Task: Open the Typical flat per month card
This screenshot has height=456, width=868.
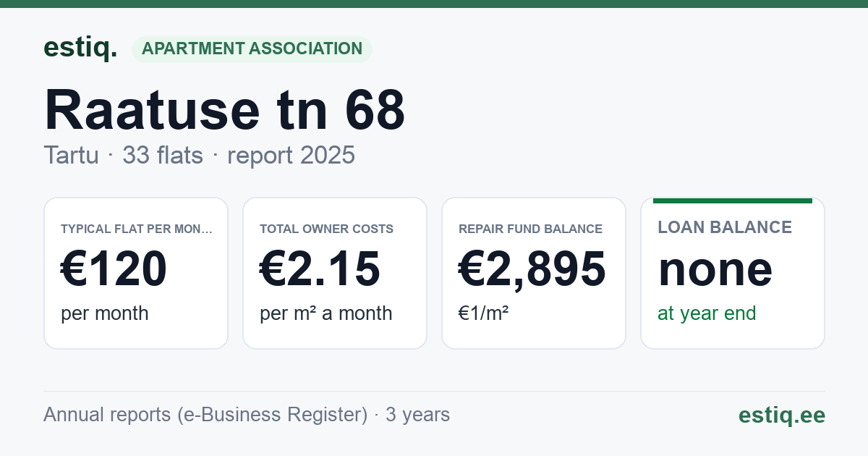Action: 136,273
